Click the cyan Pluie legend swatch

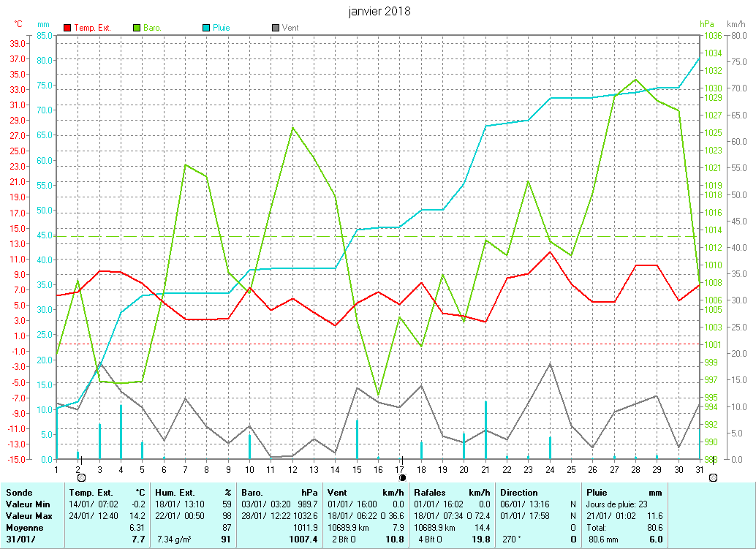click(x=206, y=28)
